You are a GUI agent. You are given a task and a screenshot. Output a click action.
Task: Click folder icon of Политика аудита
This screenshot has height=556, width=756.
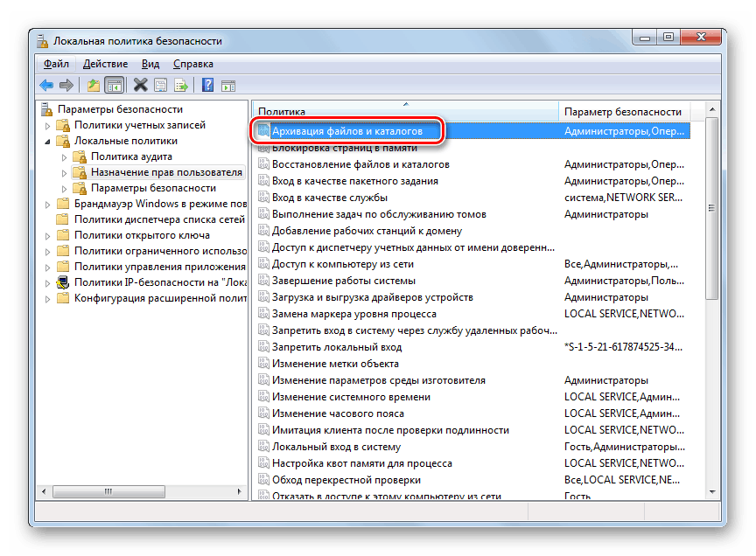point(80,156)
